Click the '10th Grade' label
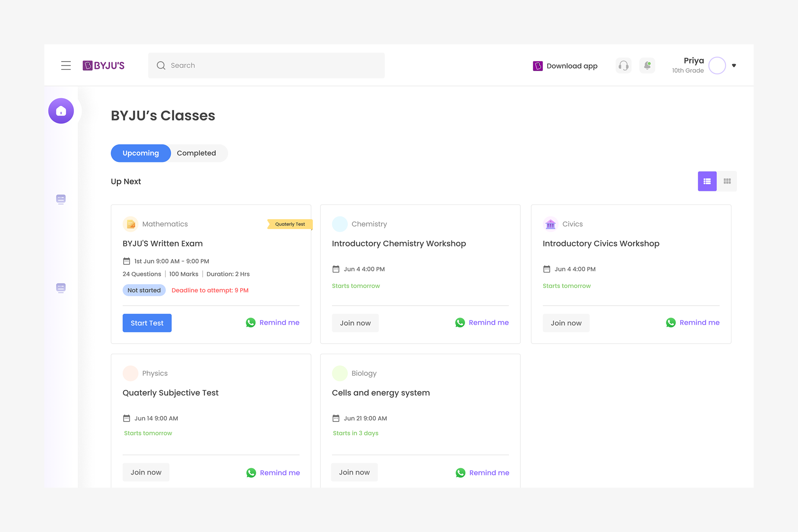 point(688,71)
